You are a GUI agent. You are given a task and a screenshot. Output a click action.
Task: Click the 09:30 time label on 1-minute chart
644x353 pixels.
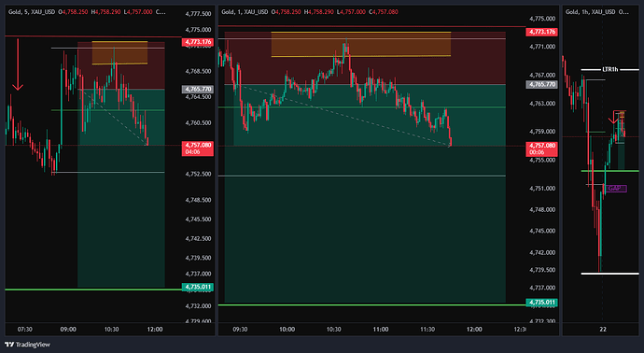240,329
